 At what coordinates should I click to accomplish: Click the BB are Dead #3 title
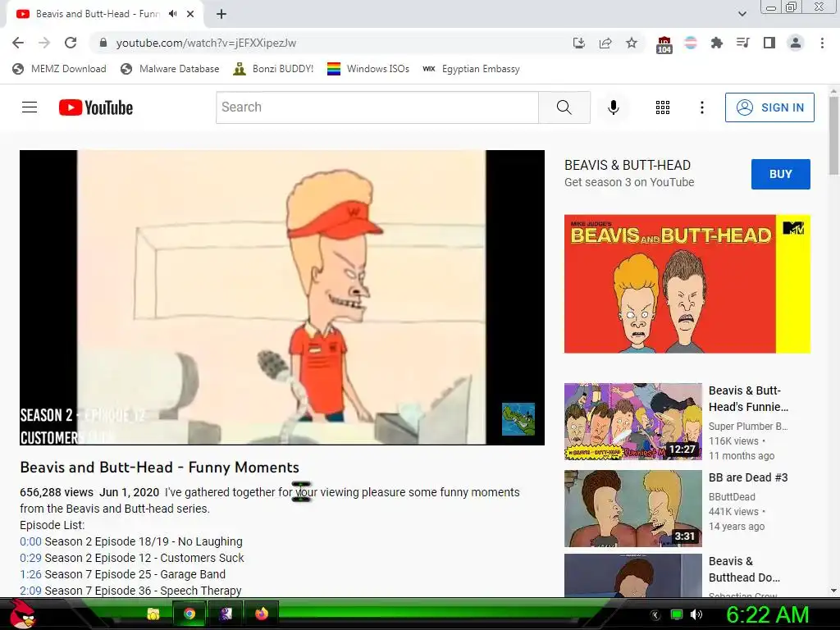[x=748, y=477]
